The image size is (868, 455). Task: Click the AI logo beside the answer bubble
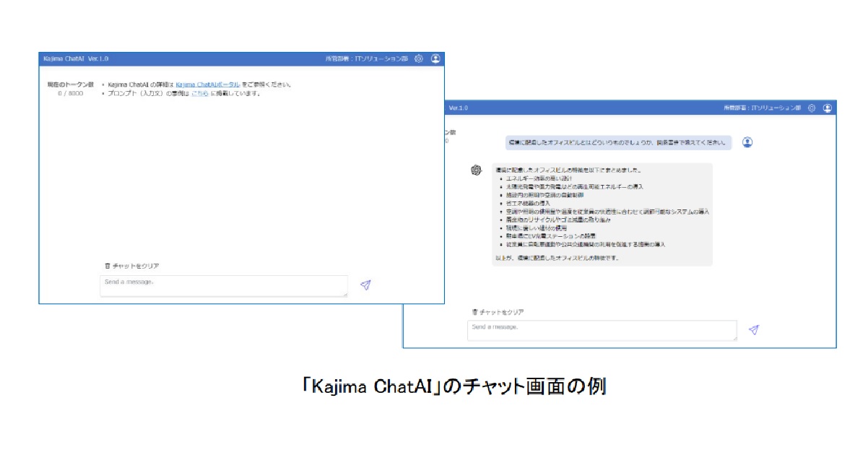(x=476, y=170)
